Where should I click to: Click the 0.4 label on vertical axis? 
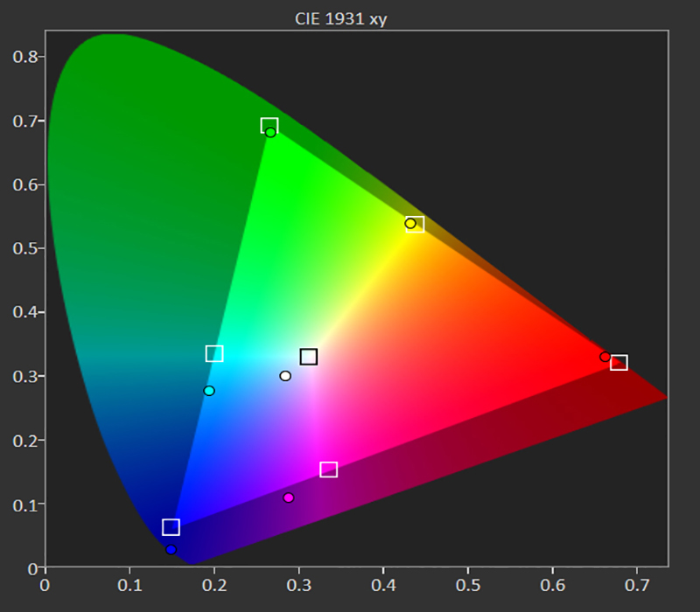(25, 312)
